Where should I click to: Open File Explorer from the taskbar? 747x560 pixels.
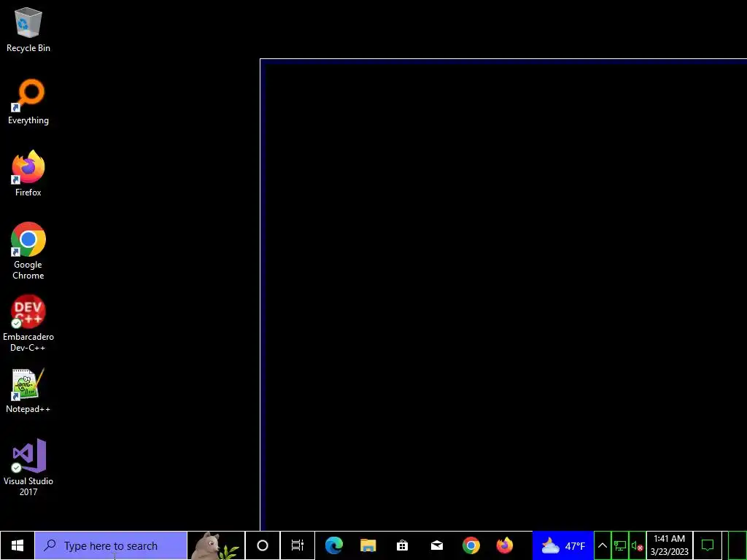[368, 545]
